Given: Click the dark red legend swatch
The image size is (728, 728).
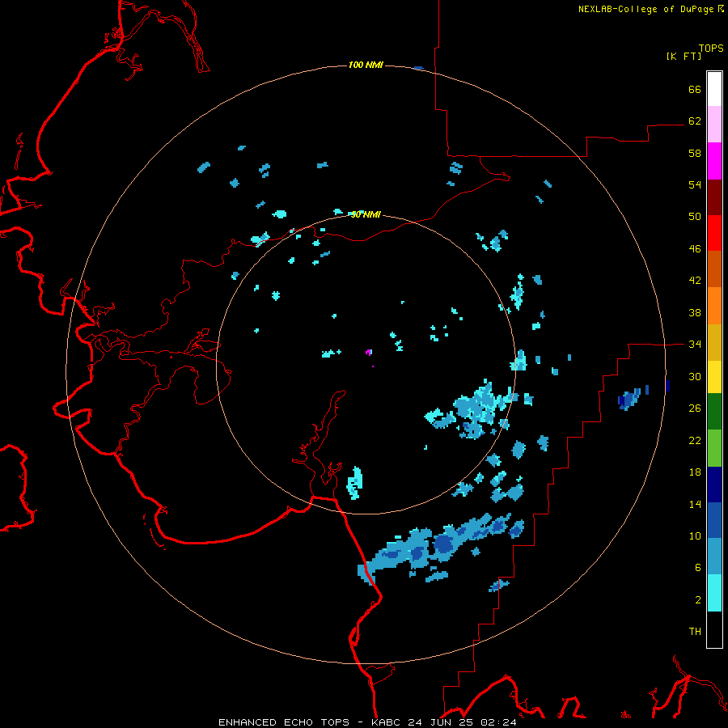Looking at the screenshot, I should tap(714, 197).
